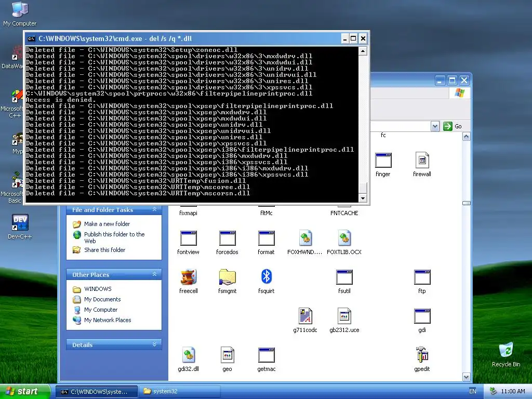Image resolution: width=532 pixels, height=399 pixels.
Task: Select the getmac program icon
Action: [x=267, y=355]
